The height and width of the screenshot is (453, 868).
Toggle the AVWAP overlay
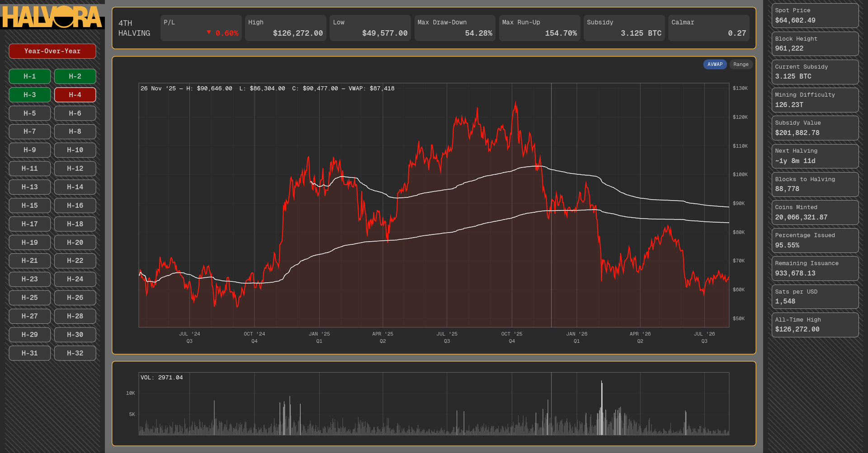coord(715,64)
